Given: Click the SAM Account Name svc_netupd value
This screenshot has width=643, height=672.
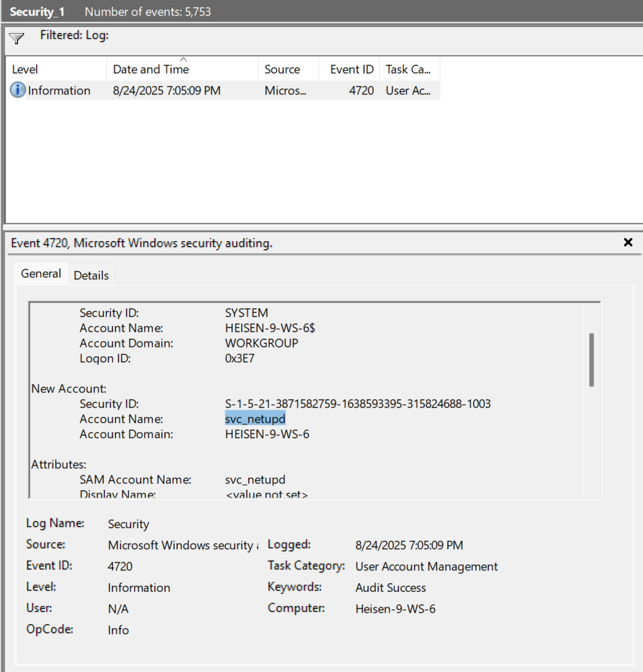Looking at the screenshot, I should point(255,479).
